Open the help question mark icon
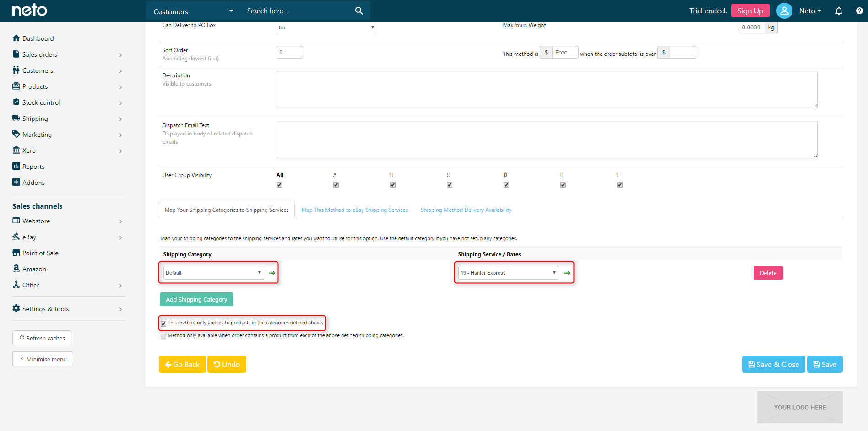 tap(859, 11)
